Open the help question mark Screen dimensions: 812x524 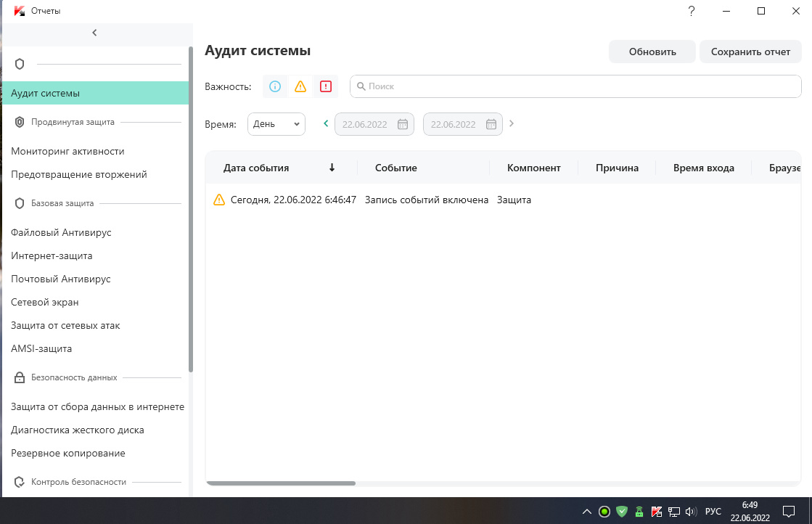pyautogui.click(x=692, y=11)
